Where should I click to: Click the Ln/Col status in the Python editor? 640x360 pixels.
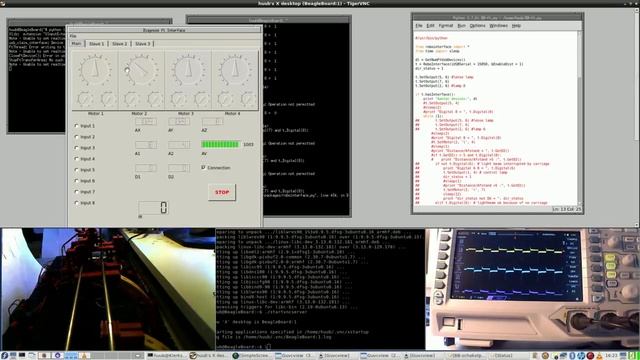point(567,209)
